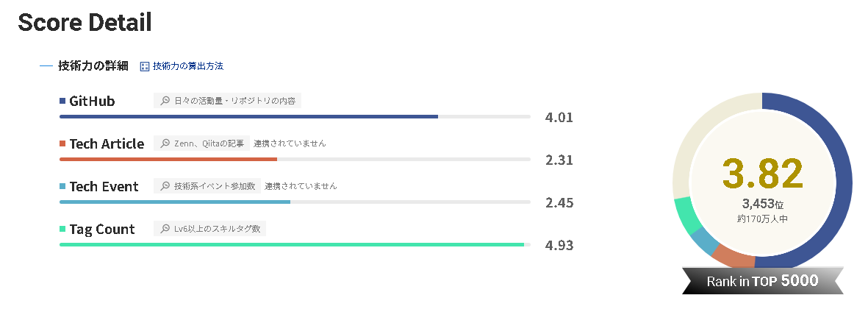The image size is (868, 323).
Task: Click the magnifier icon in Tech Event tag
Action: pyautogui.click(x=165, y=186)
